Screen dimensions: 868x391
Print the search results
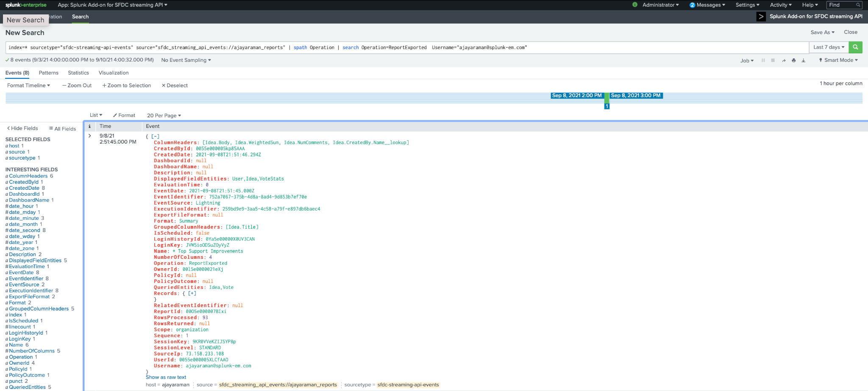click(x=794, y=61)
